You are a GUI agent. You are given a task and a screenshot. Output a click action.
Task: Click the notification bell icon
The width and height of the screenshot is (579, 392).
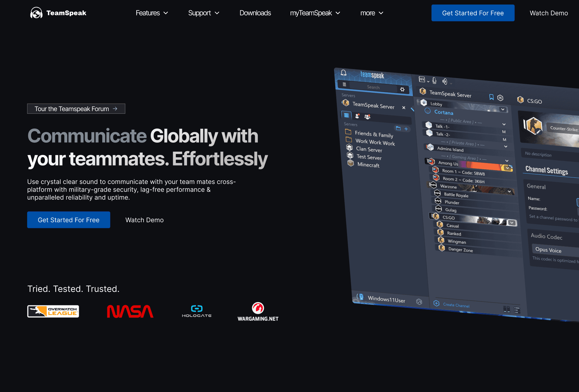coord(343,73)
